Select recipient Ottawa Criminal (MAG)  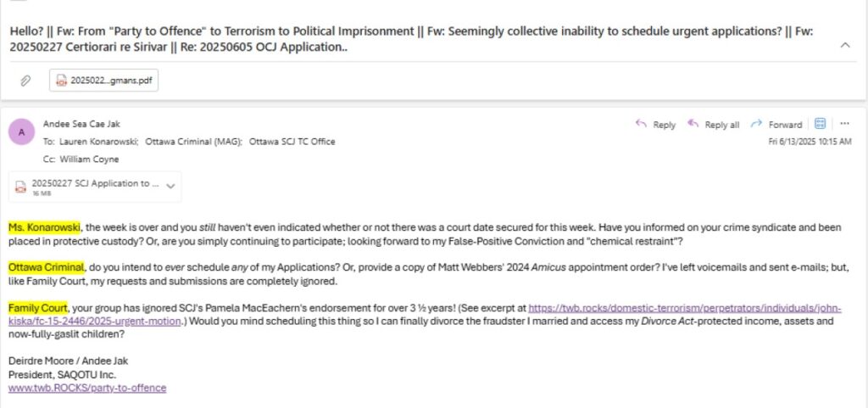pyautogui.click(x=193, y=142)
